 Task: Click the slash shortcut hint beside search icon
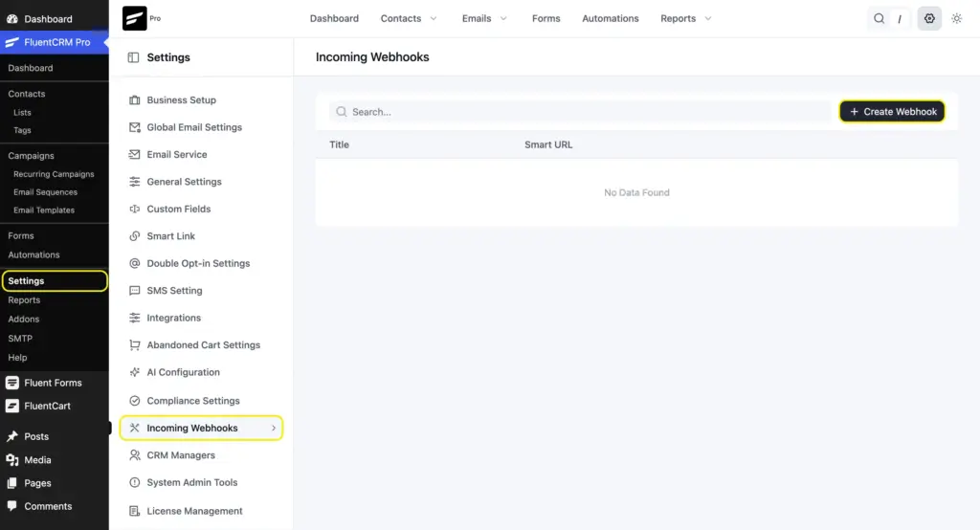coord(900,19)
